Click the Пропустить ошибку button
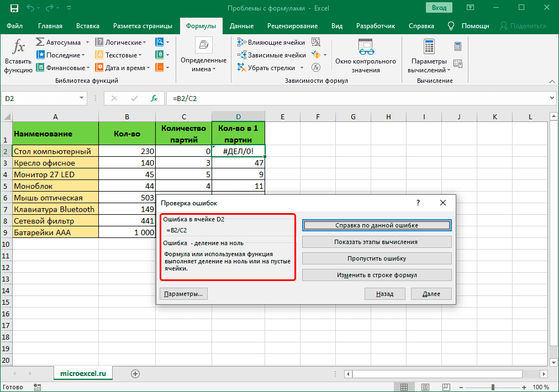This screenshot has width=559, height=392. [x=377, y=258]
